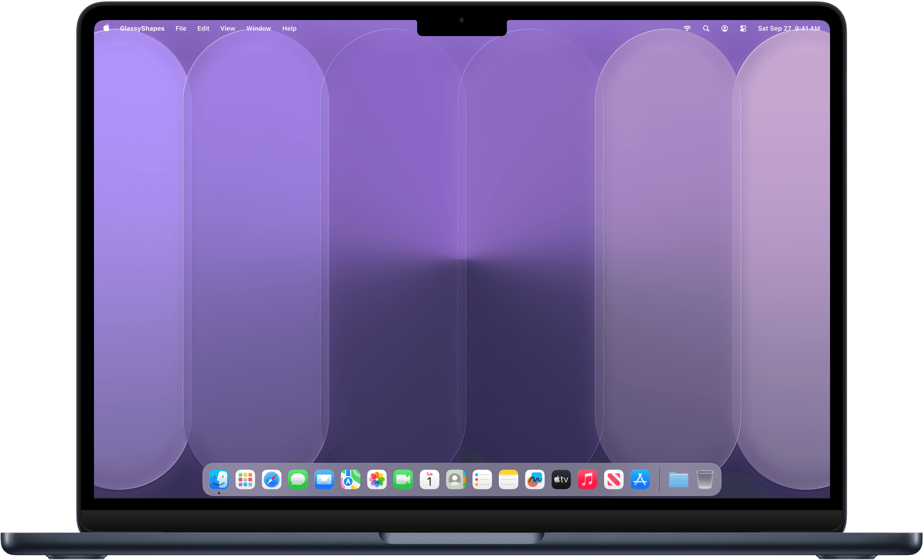Open the Window menu
This screenshot has height=560, width=924.
pos(258,28)
